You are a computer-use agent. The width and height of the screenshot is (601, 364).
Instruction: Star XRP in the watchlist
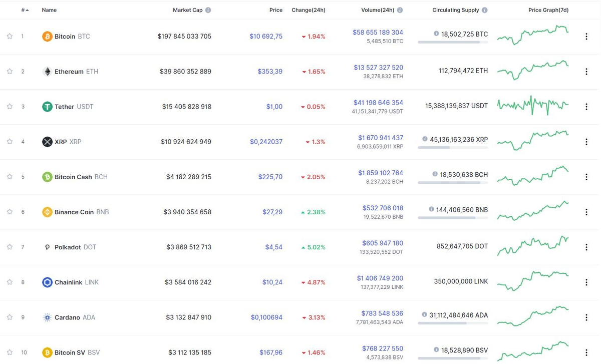tap(10, 141)
